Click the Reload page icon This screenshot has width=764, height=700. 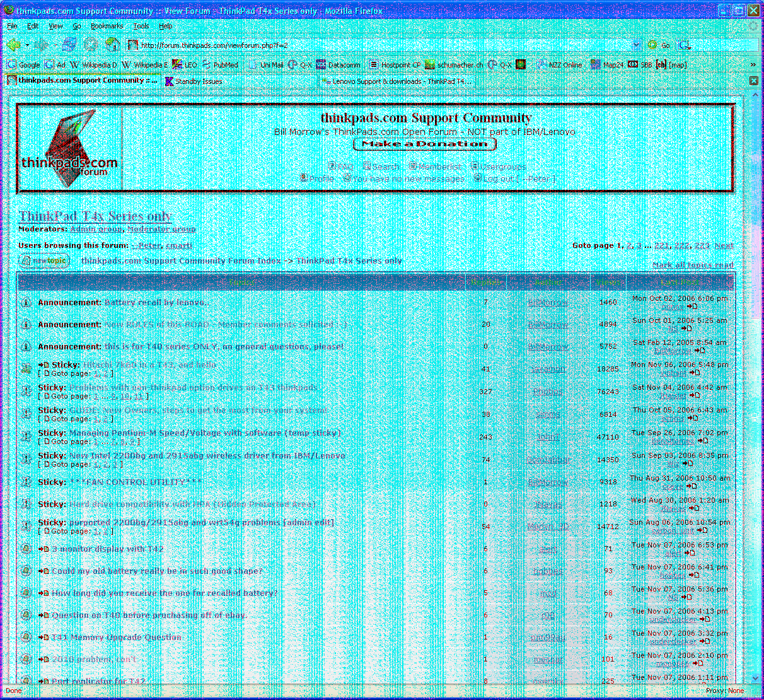pos(69,45)
